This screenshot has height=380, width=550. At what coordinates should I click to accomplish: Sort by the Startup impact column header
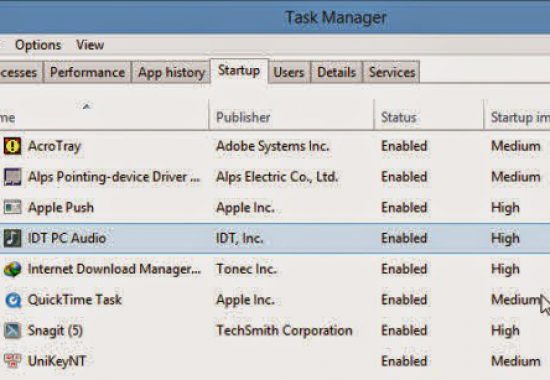(x=520, y=117)
